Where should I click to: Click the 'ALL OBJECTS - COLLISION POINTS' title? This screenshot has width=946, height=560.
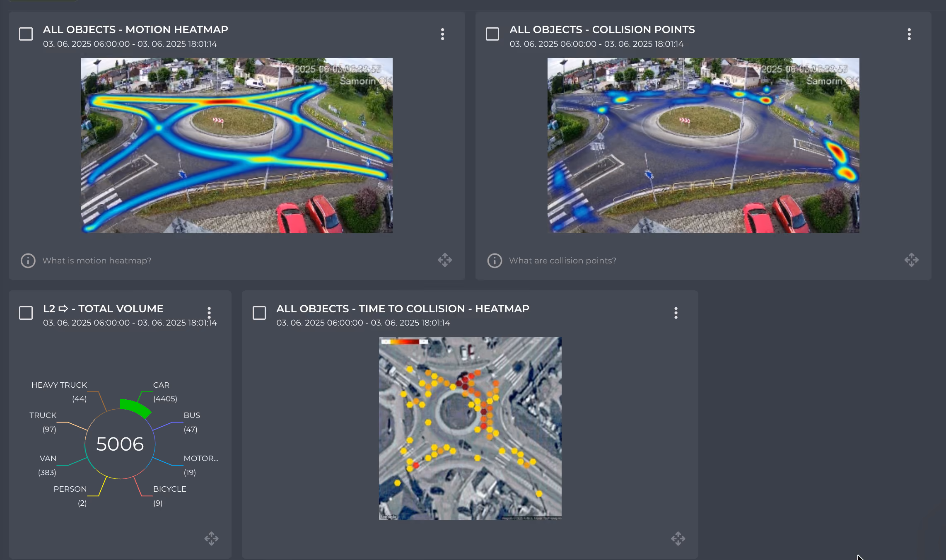pyautogui.click(x=602, y=29)
